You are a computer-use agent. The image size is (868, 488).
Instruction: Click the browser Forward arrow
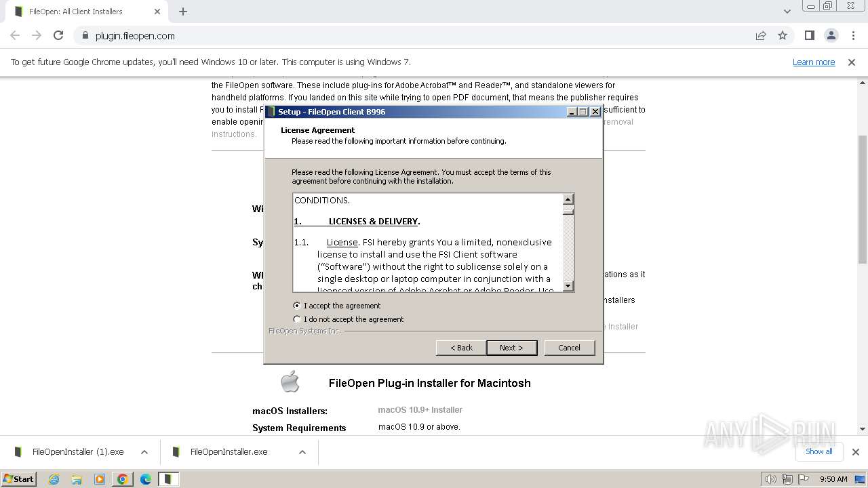click(37, 36)
